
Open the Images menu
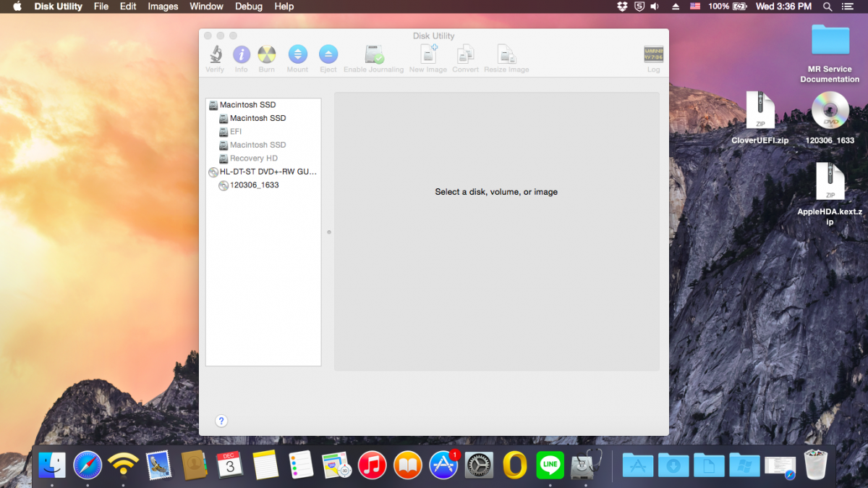click(163, 7)
